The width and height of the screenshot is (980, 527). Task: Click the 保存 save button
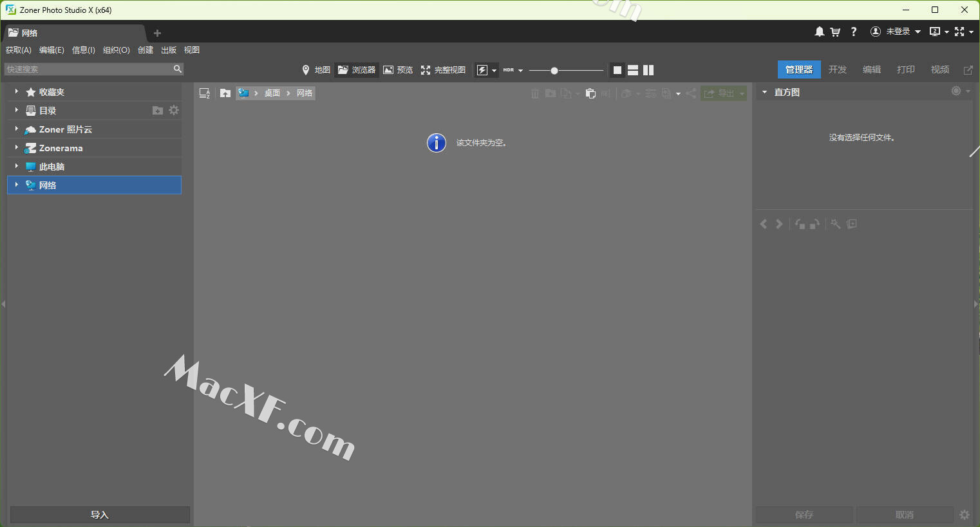(804, 515)
